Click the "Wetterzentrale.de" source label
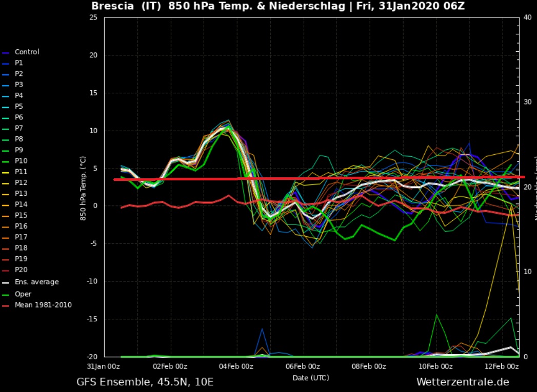The image size is (537, 392). [x=463, y=382]
